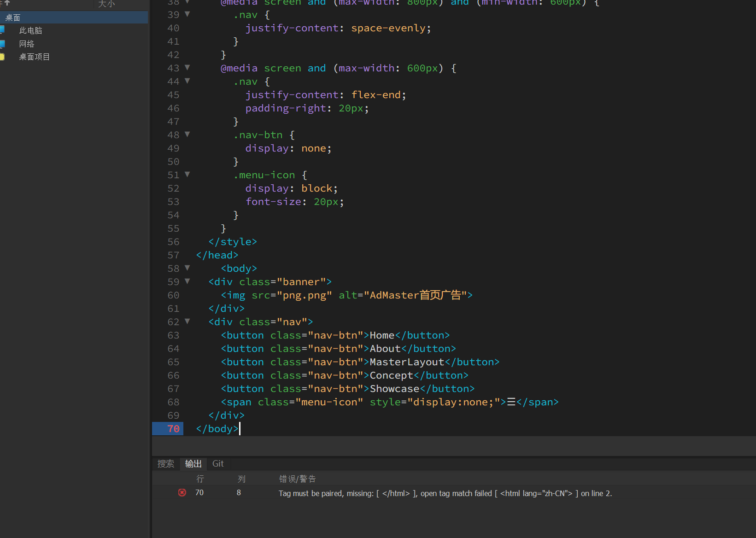Image resolution: width=756 pixels, height=538 pixels.
Task: Switch to the Git tab
Action: click(x=218, y=464)
